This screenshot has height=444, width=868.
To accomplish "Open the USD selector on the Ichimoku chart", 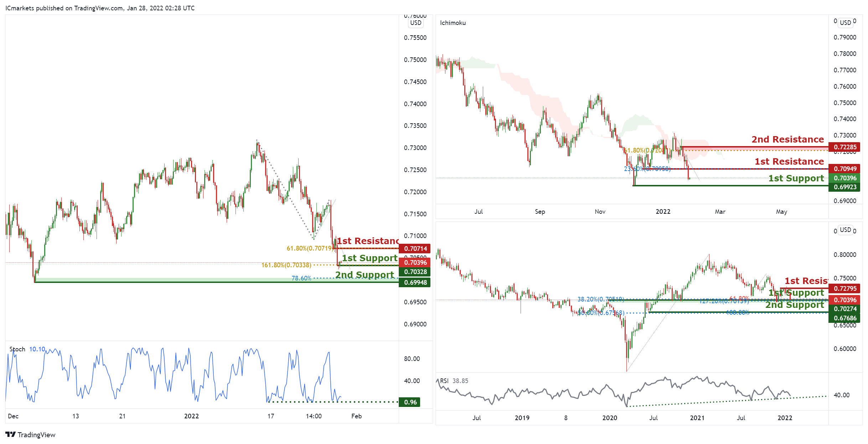I will (845, 22).
